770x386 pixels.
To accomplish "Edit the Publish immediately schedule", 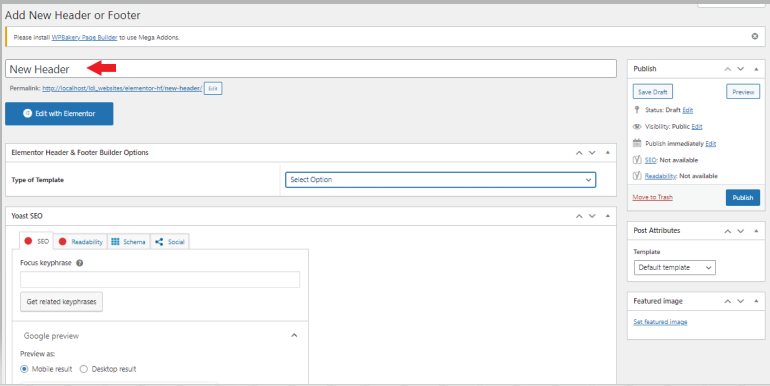I will click(711, 143).
